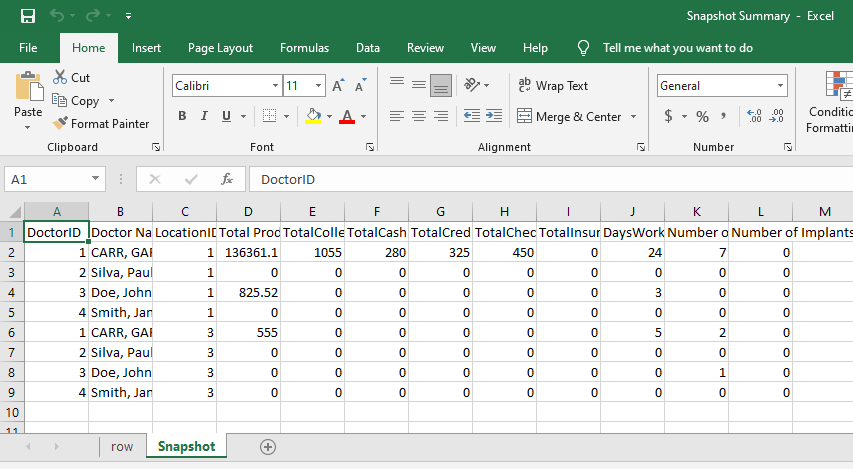Click the Save icon in title bar
The height and width of the screenshot is (469, 853).
point(27,16)
